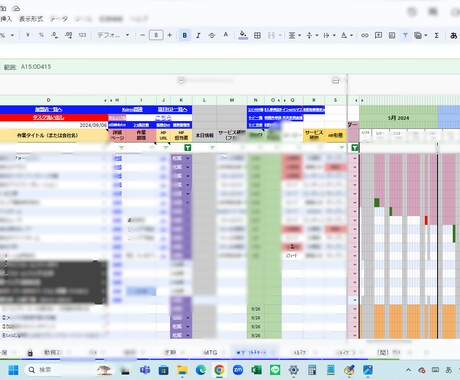Insert a link with the link icon
460x380 pixels.
click(365, 35)
